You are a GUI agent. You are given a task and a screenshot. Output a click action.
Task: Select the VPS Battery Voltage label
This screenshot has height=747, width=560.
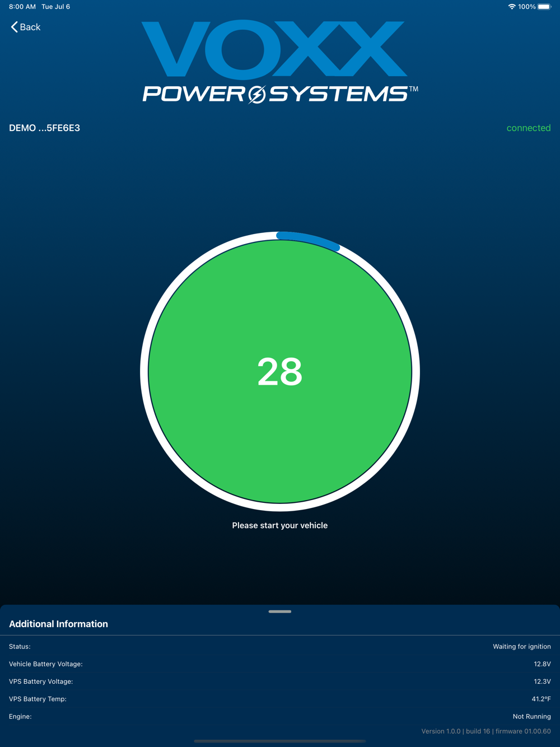click(x=41, y=681)
